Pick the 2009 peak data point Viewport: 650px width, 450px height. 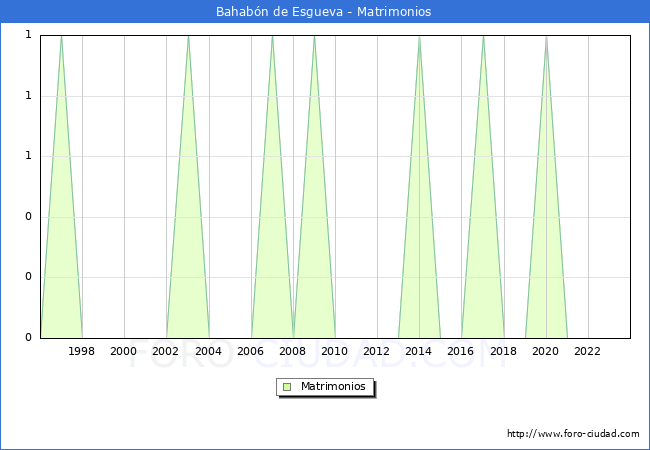tap(314, 37)
